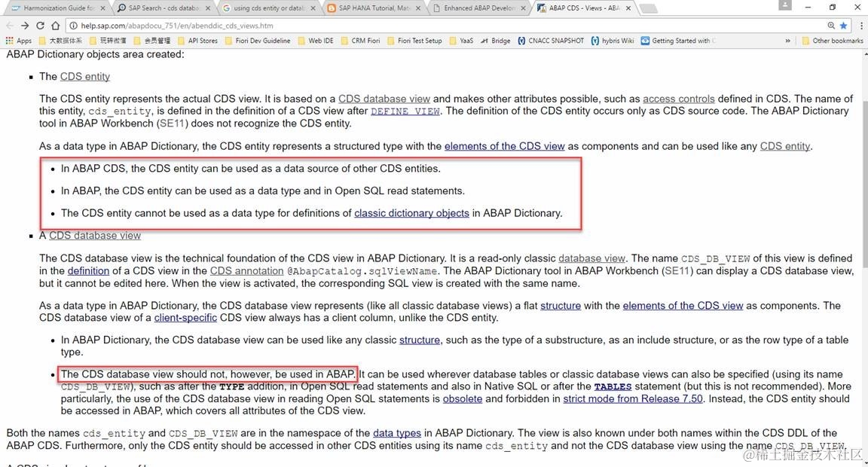Open the Getting Started with bookmark
868x467 pixels.
click(678, 41)
